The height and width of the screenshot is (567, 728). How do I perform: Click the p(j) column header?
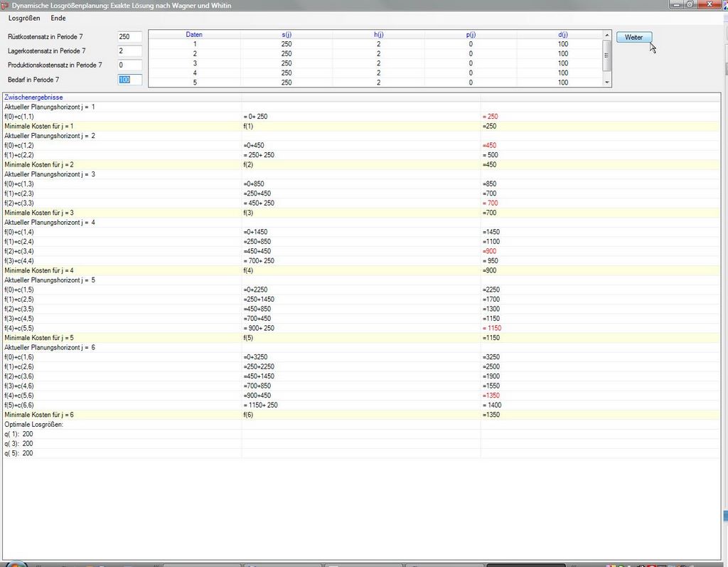coord(471,34)
